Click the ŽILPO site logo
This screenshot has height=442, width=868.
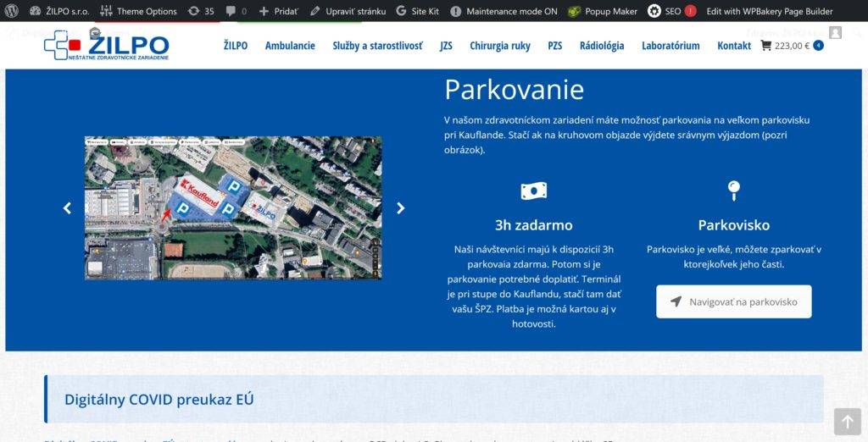(106, 44)
